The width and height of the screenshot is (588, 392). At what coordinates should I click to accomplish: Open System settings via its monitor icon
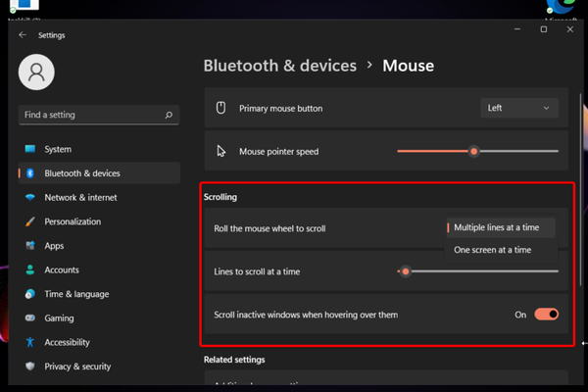tap(30, 150)
